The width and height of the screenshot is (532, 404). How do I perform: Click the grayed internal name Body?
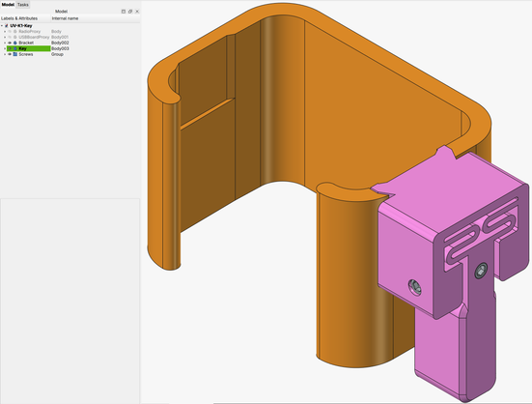(56, 32)
